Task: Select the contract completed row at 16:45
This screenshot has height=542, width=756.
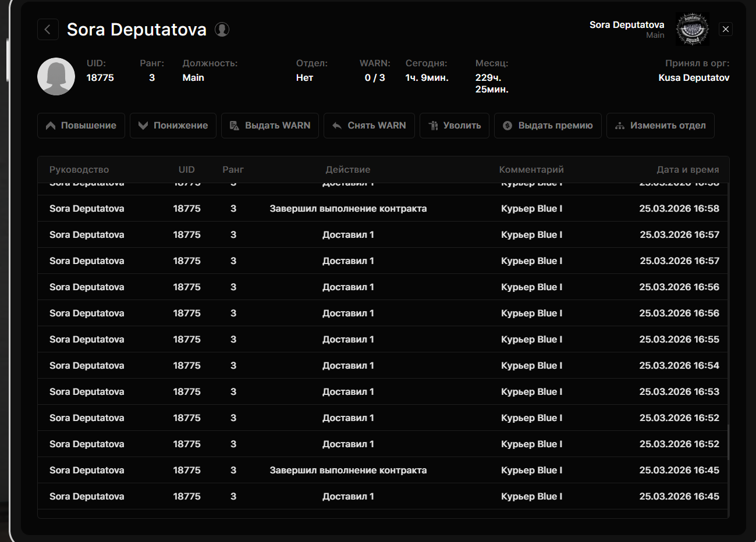Action: [x=348, y=470]
